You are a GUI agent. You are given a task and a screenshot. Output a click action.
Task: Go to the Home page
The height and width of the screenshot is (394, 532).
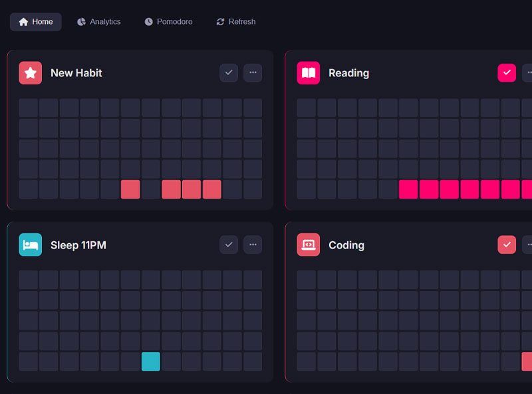(x=35, y=22)
